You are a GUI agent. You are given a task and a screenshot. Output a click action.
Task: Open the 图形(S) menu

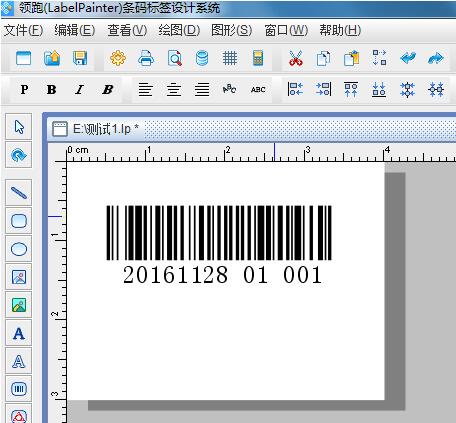[x=232, y=31]
